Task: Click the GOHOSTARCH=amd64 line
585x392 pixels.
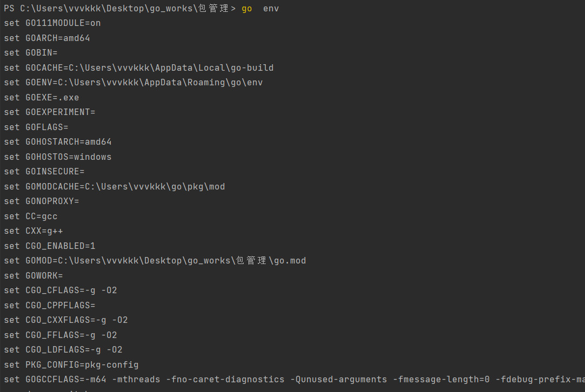Action: tap(58, 142)
